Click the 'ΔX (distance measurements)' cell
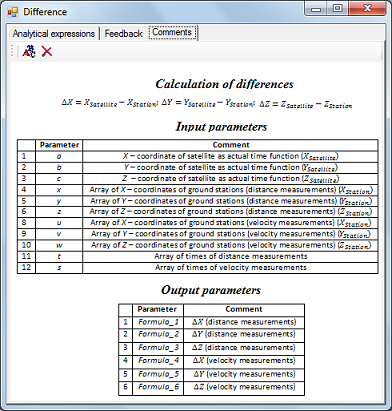 (x=244, y=322)
